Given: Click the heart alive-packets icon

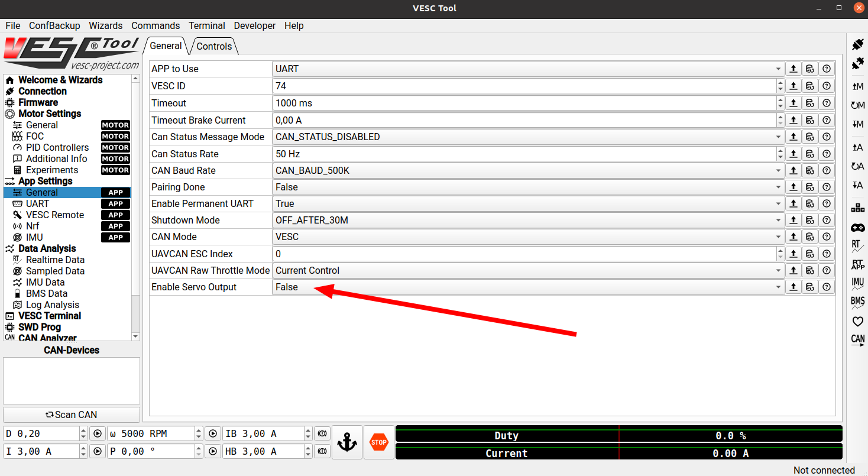Looking at the screenshot, I should pyautogui.click(x=857, y=322).
